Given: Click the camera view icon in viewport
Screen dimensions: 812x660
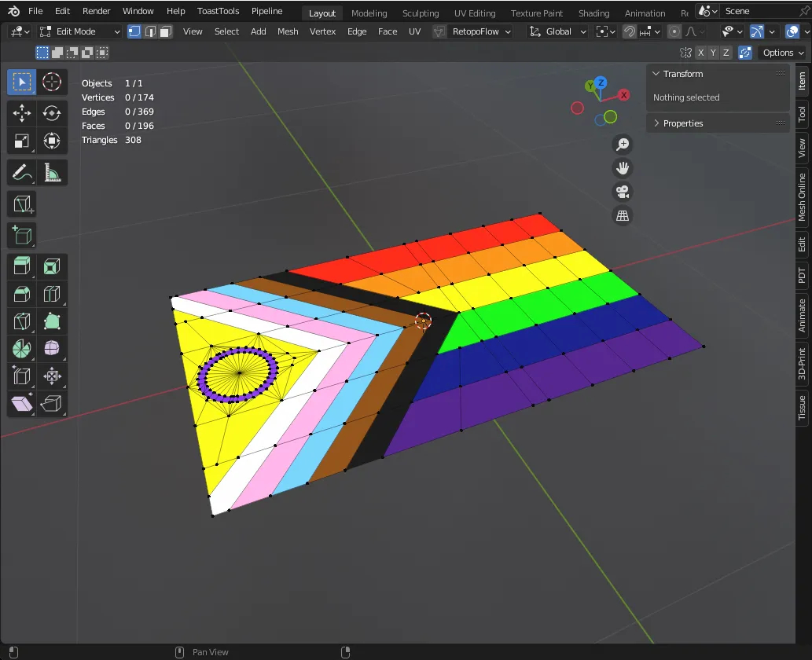Looking at the screenshot, I should point(623,192).
